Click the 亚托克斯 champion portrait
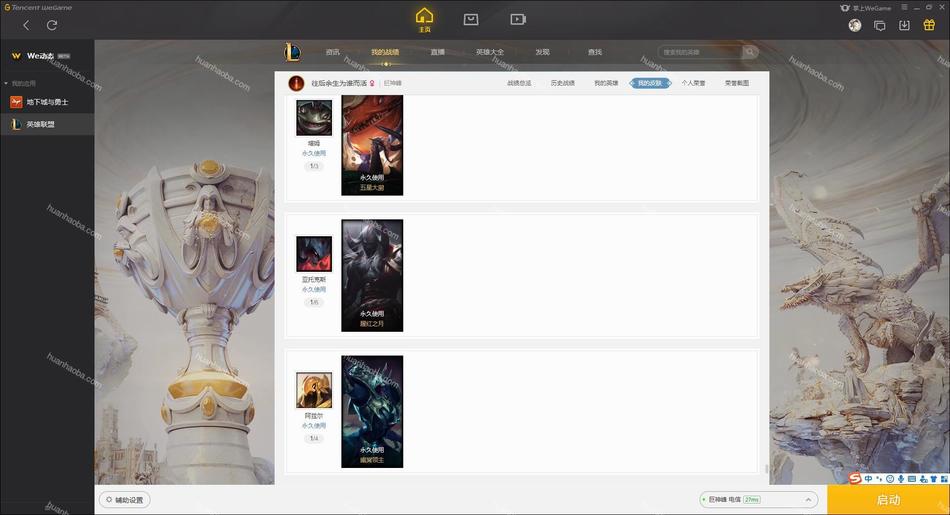 (x=314, y=254)
